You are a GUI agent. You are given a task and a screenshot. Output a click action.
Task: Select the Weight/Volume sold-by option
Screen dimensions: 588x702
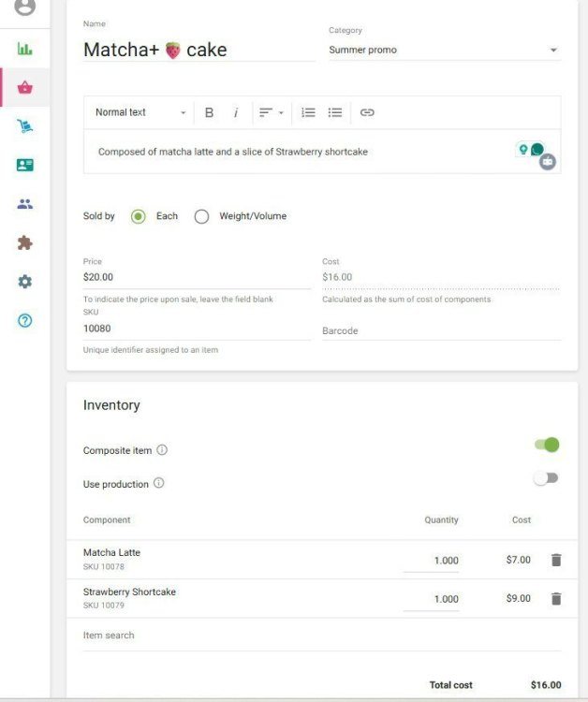[201, 216]
